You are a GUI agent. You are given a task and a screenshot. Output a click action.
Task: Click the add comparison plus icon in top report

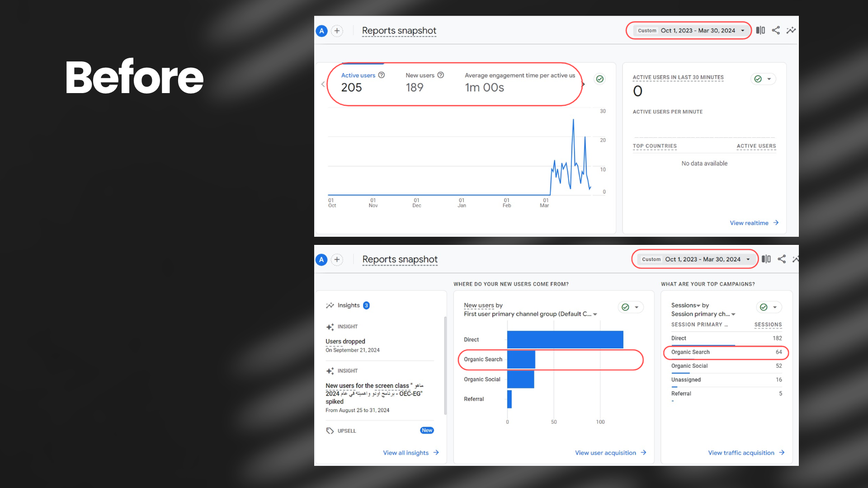coord(337,31)
